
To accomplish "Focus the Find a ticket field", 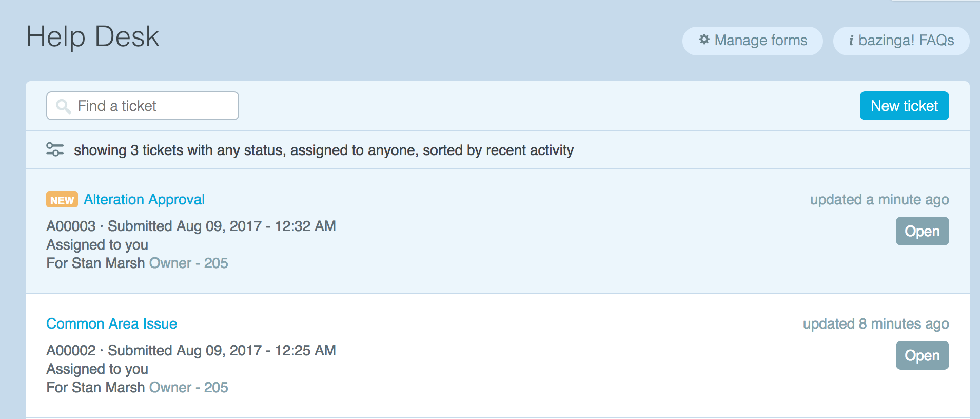I will (154, 106).
